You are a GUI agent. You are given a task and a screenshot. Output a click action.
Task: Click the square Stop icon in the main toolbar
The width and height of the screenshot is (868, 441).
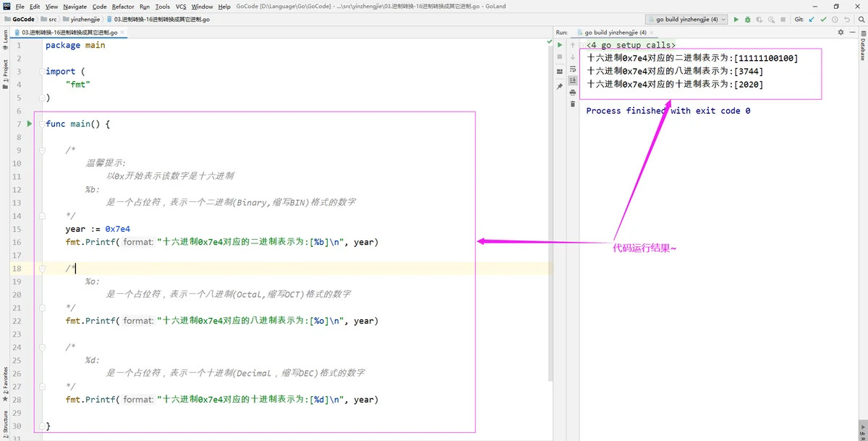coord(783,20)
